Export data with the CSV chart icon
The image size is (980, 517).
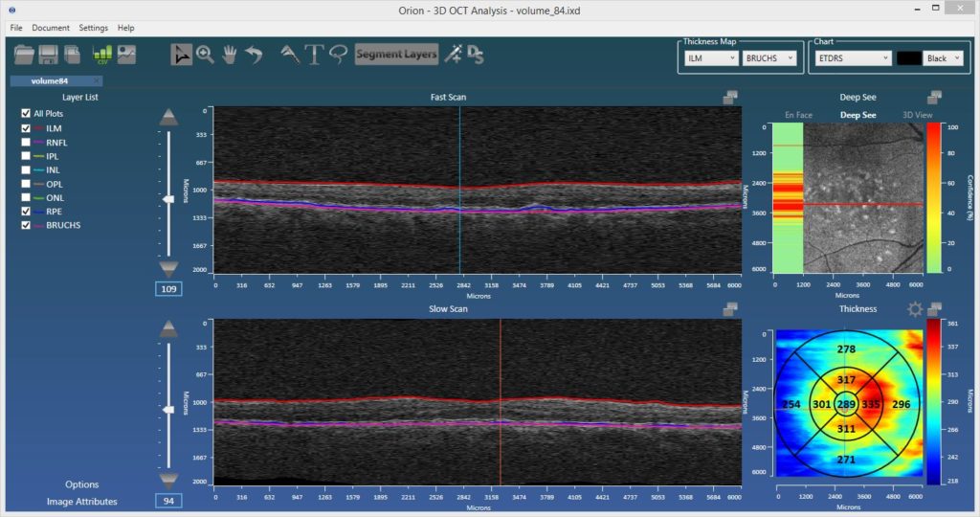(x=101, y=55)
